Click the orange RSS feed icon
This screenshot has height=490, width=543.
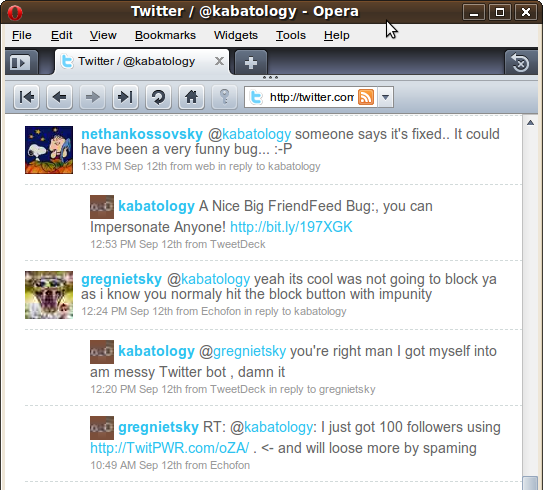pos(366,97)
